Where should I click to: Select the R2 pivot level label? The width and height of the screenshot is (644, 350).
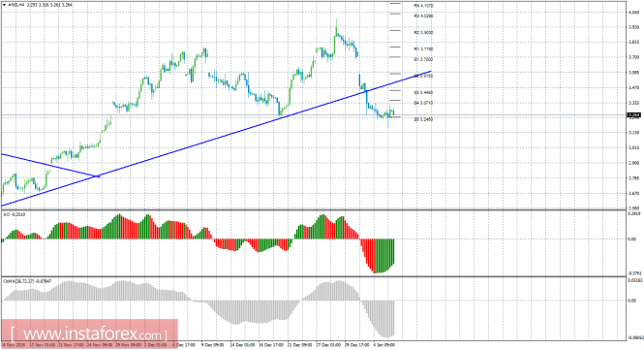click(x=423, y=33)
